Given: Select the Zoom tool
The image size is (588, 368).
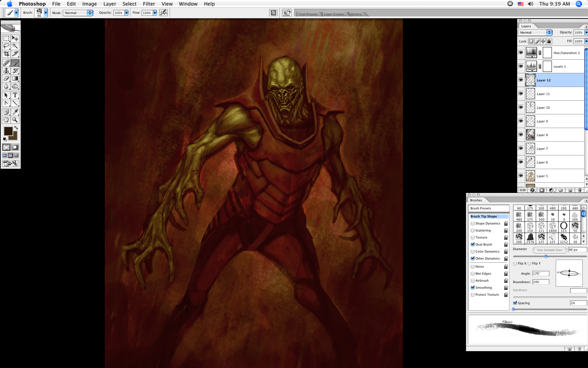Looking at the screenshot, I should pos(15,120).
